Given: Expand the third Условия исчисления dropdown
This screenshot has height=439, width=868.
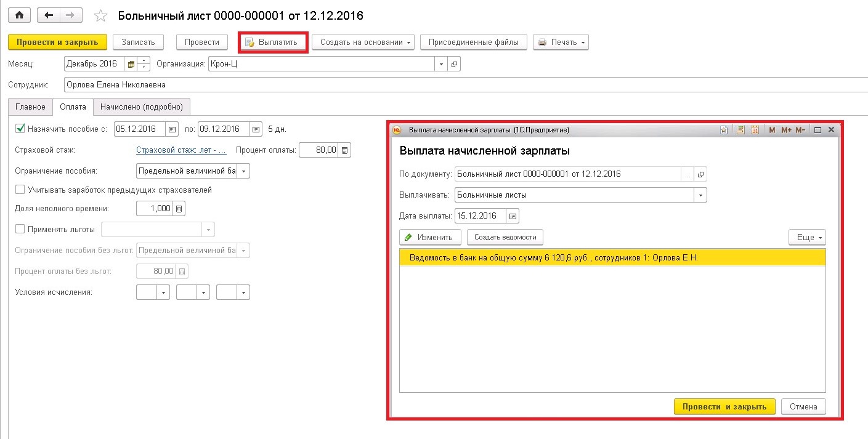Looking at the screenshot, I should pyautogui.click(x=244, y=292).
